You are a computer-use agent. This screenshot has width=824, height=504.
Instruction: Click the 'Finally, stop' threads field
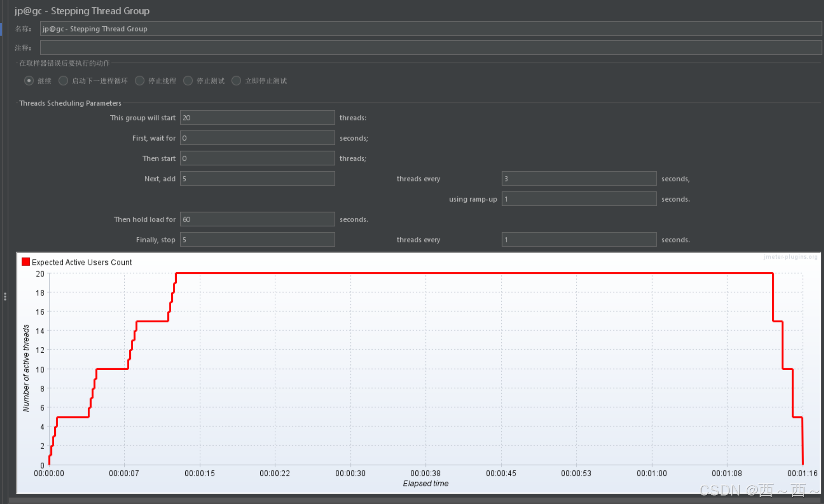pyautogui.click(x=257, y=240)
